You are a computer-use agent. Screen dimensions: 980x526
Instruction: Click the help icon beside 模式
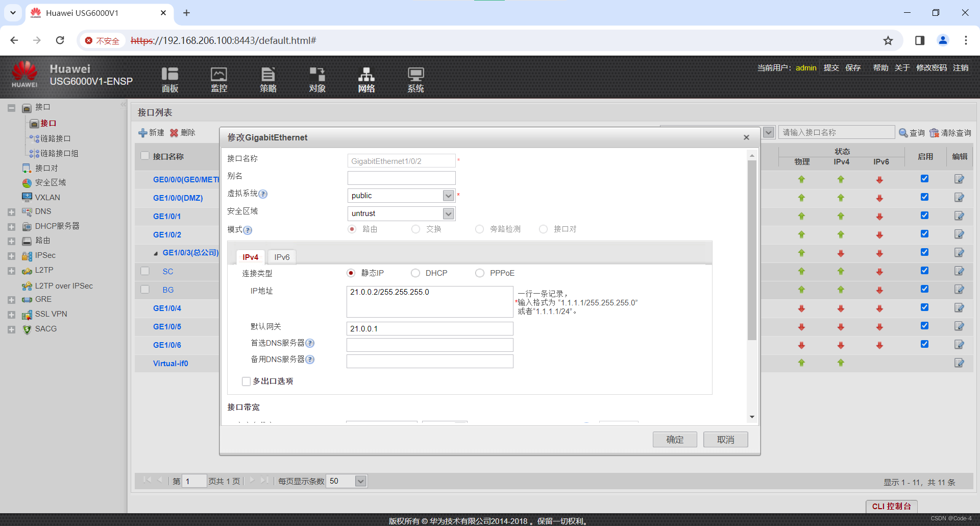coord(248,230)
